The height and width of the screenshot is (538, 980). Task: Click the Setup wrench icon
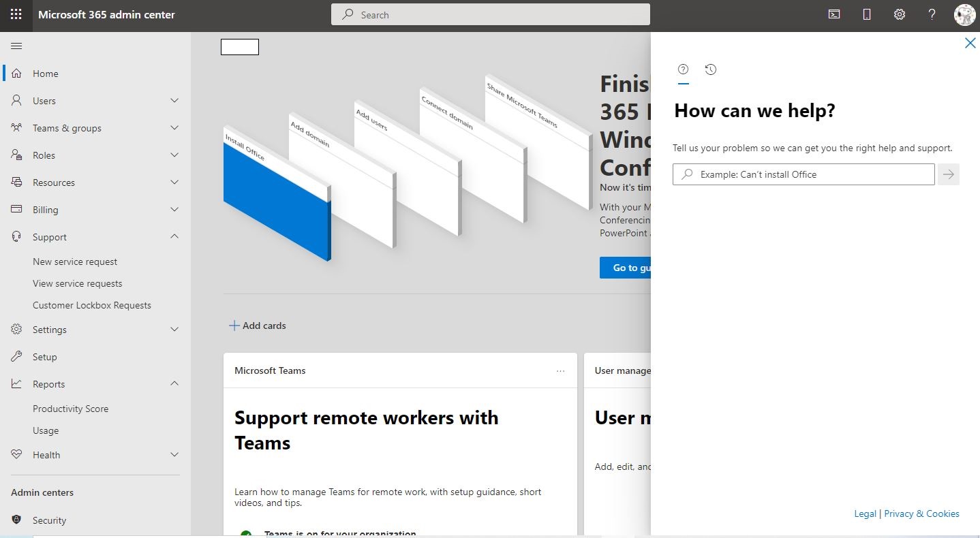tap(17, 357)
